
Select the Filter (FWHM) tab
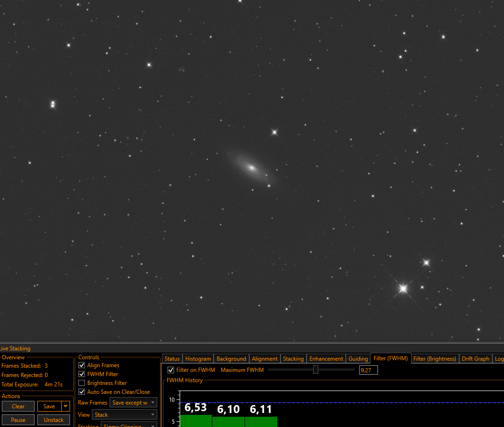coord(391,358)
